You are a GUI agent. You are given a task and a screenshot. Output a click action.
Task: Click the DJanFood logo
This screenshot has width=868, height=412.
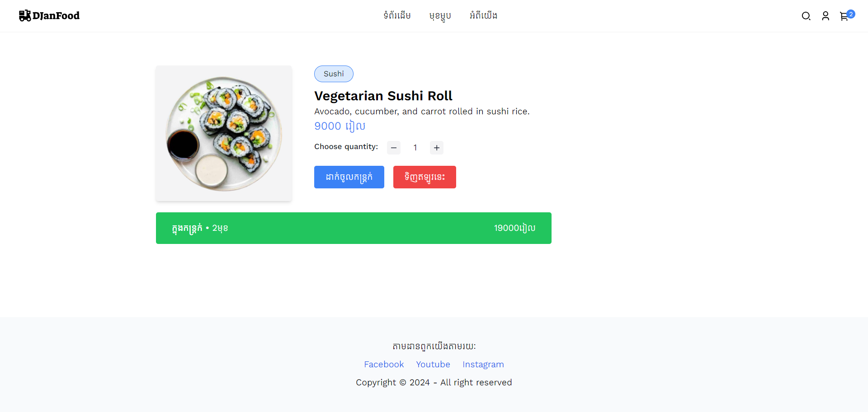tap(49, 16)
